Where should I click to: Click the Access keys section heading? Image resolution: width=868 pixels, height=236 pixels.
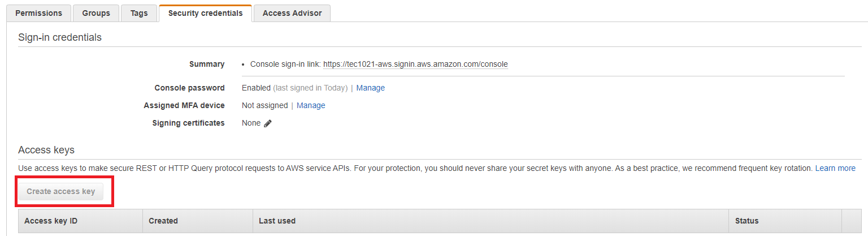pos(46,150)
